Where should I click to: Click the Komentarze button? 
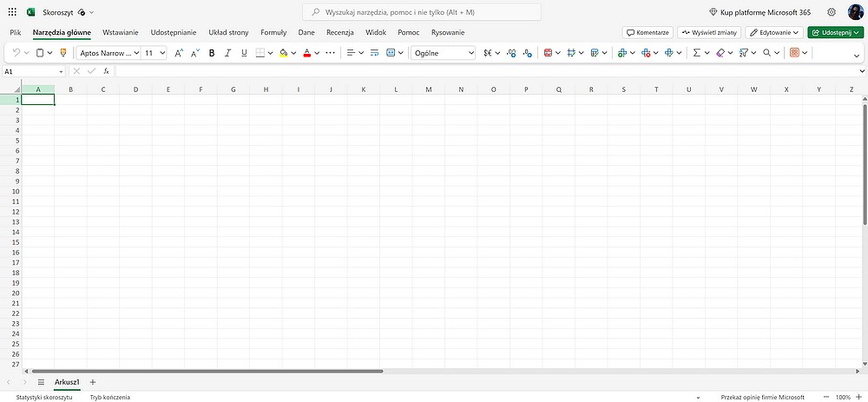tap(648, 33)
